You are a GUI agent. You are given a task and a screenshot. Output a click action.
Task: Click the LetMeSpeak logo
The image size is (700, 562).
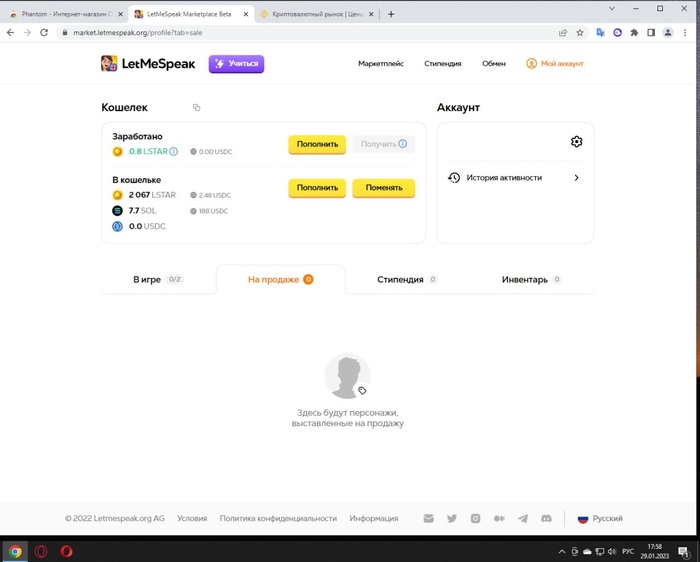tap(148, 64)
